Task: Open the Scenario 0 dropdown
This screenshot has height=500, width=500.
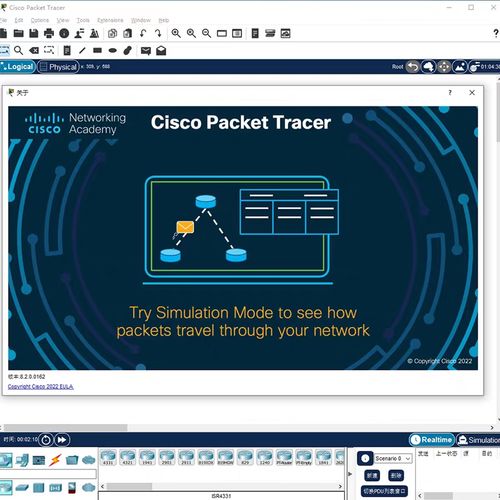Action: (x=393, y=459)
